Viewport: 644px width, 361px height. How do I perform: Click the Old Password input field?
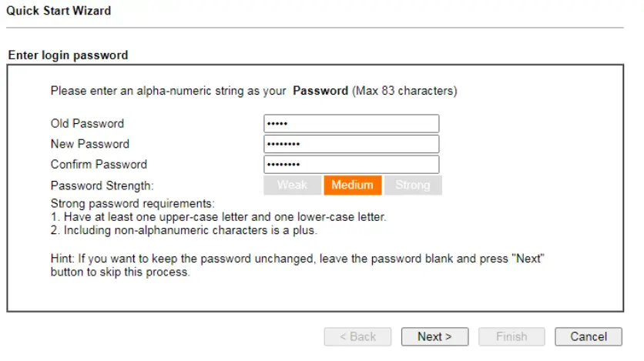point(351,124)
